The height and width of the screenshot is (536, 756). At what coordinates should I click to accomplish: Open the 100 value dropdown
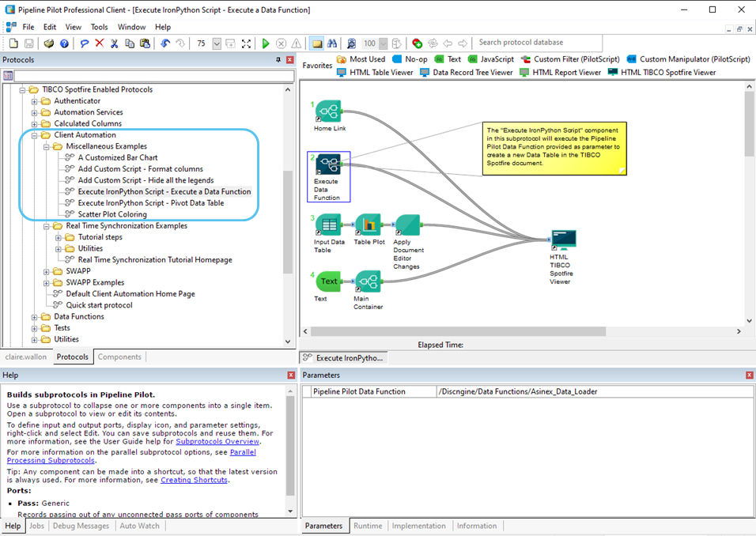point(384,43)
